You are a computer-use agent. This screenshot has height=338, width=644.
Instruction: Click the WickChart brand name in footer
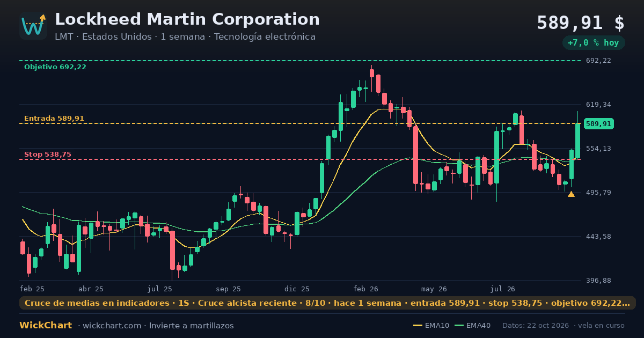[x=46, y=326]
